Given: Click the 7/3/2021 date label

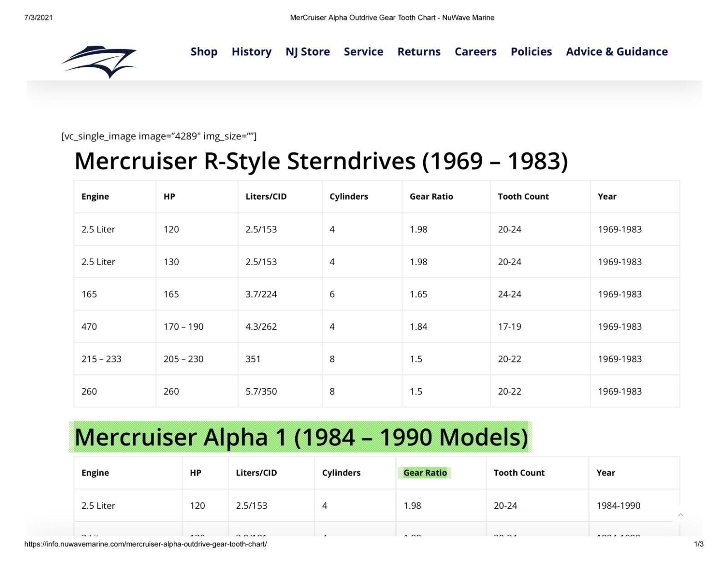Looking at the screenshot, I should coord(38,17).
